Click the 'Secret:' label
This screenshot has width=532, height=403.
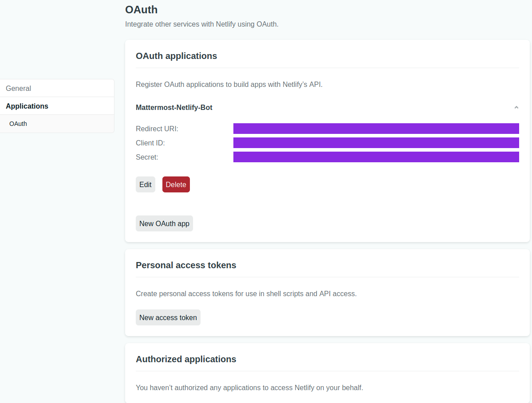147,157
